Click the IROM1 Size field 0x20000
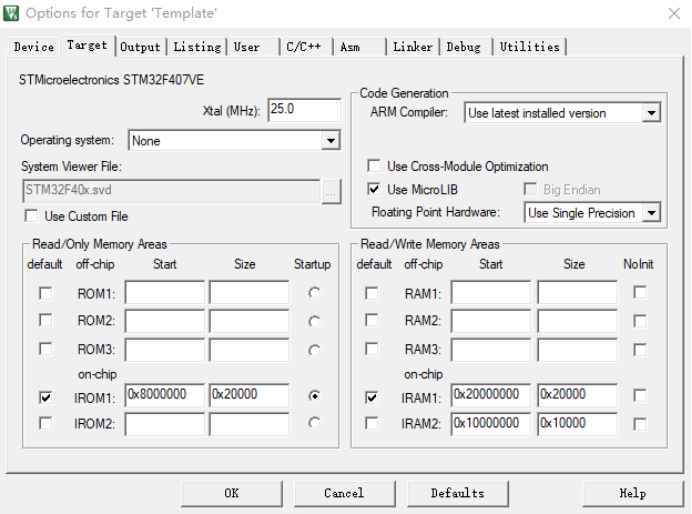 (249, 395)
